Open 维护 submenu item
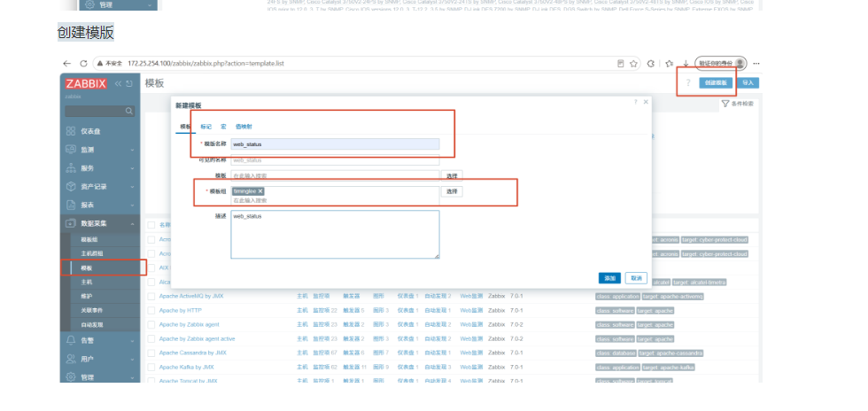 click(x=87, y=296)
